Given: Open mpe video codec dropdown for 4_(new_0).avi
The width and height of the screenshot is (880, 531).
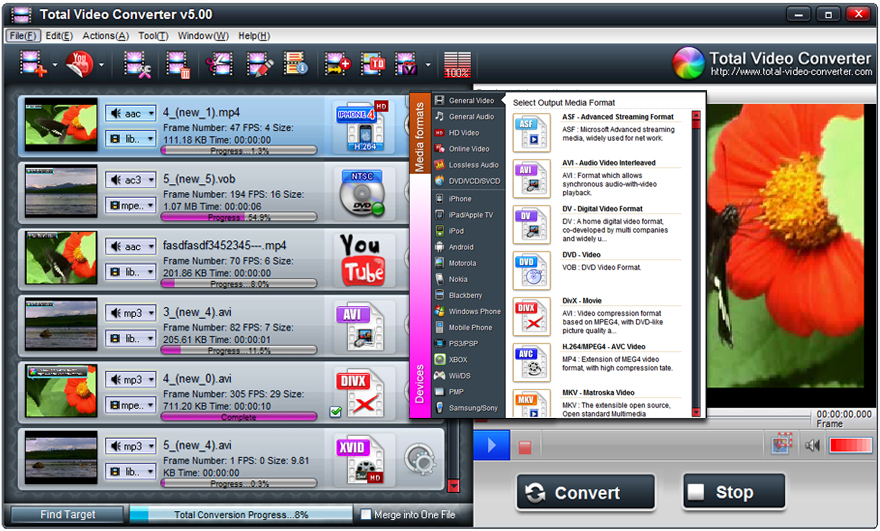Looking at the screenshot, I should click(x=130, y=405).
